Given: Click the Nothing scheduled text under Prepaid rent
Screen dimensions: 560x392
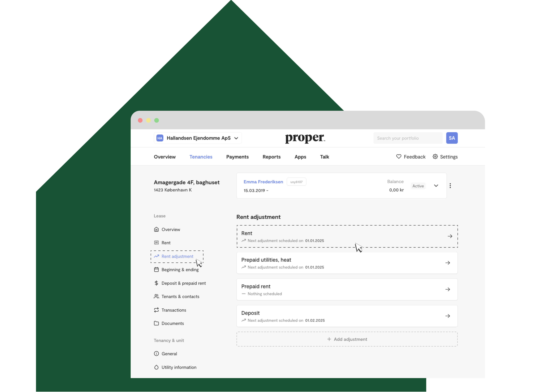Looking at the screenshot, I should click(x=265, y=294).
